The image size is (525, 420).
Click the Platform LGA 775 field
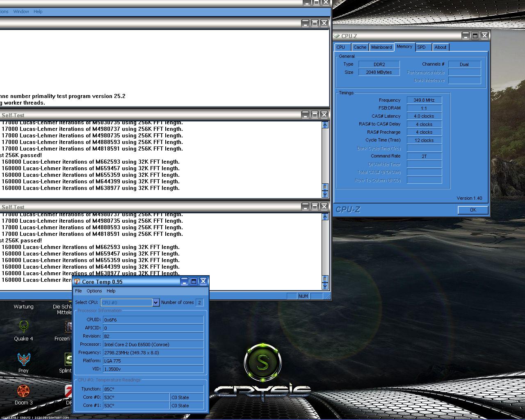coord(153,361)
